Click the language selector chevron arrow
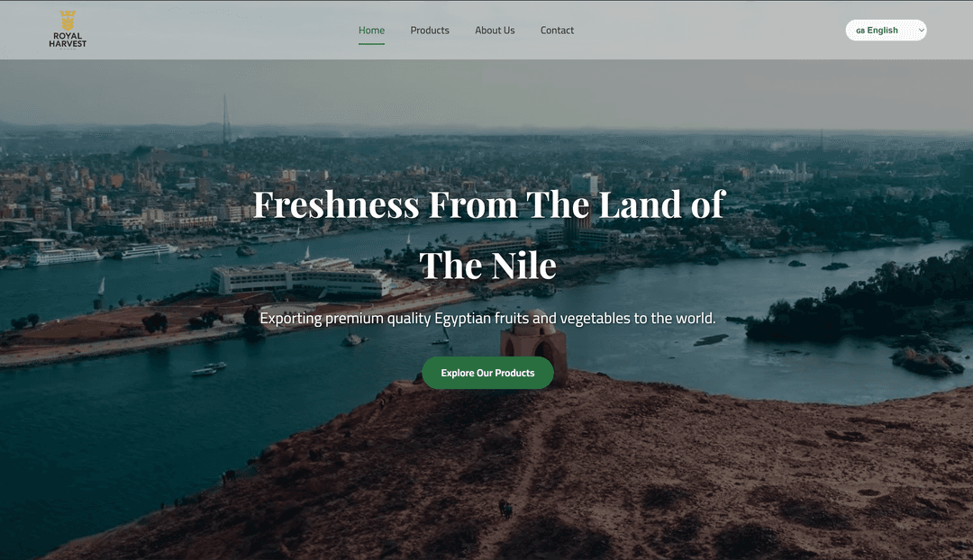Screen dimensions: 973x560 click(x=922, y=31)
